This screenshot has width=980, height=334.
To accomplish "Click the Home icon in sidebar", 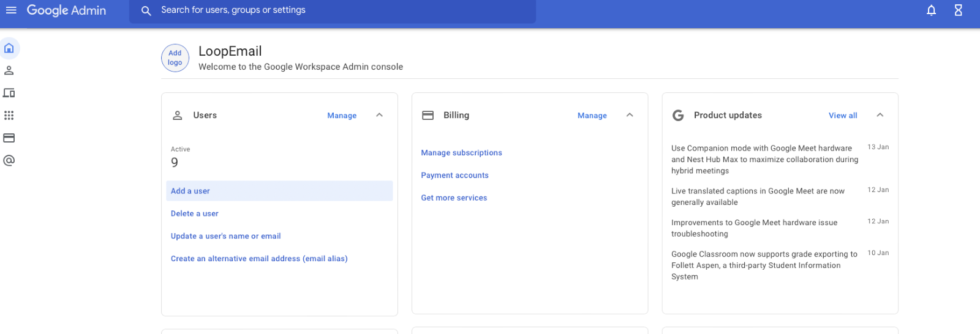I will coord(9,48).
